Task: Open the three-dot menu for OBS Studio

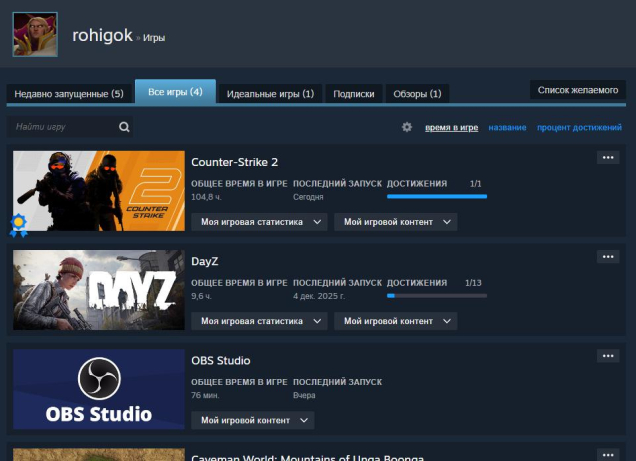Action: point(608,356)
